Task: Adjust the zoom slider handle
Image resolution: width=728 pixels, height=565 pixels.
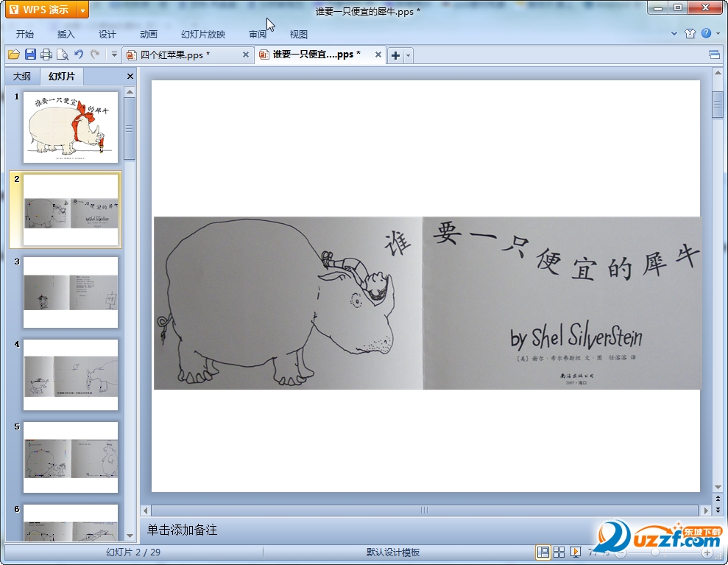Action: click(x=656, y=552)
